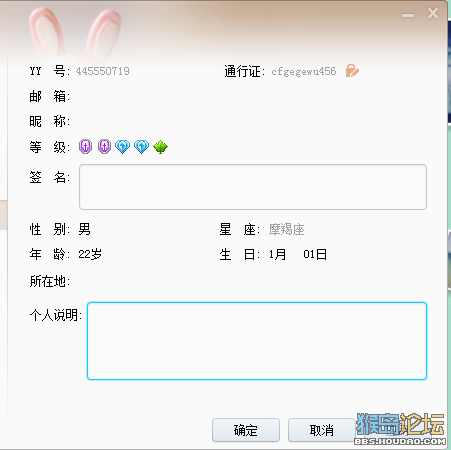The image size is (451, 450).
Task: Click the YY number 445550719
Action: point(103,71)
